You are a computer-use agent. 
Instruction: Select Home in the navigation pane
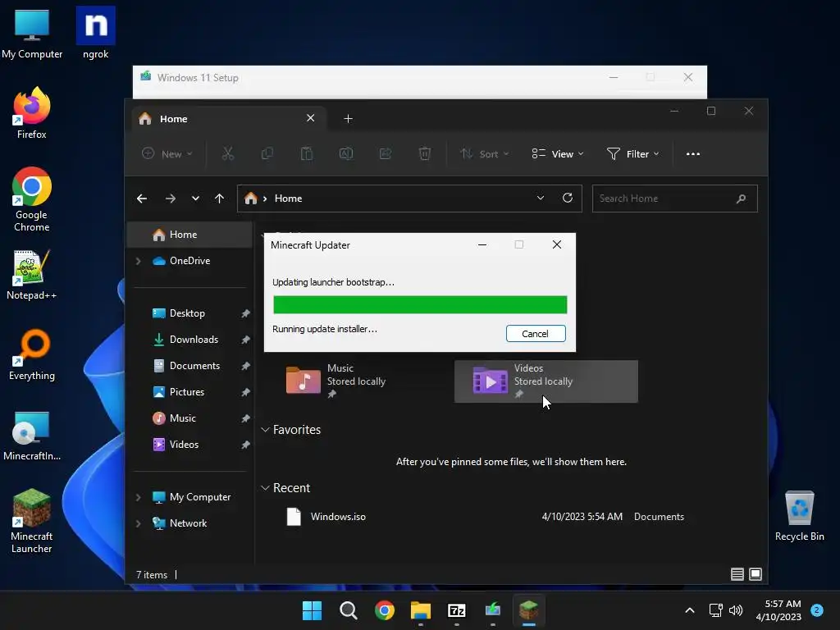point(189,235)
